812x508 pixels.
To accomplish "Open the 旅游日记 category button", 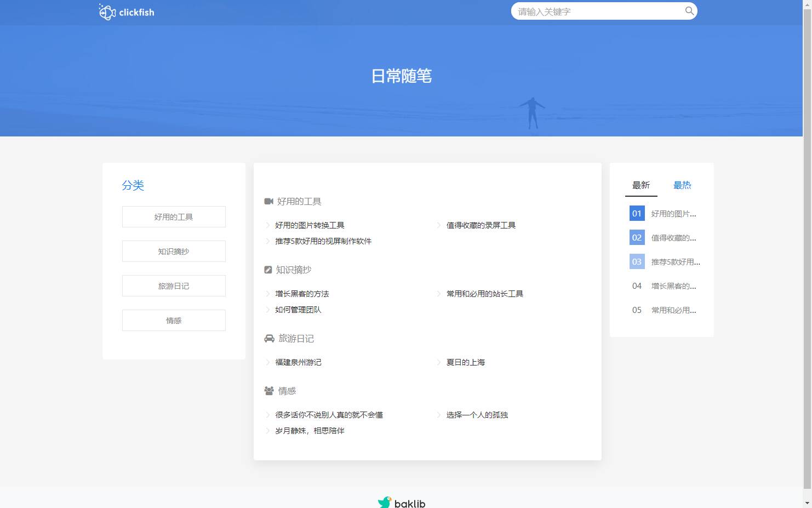I will point(174,286).
